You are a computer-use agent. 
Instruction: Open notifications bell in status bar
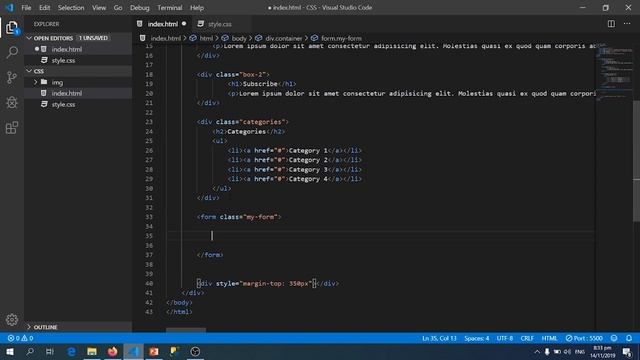[629, 338]
